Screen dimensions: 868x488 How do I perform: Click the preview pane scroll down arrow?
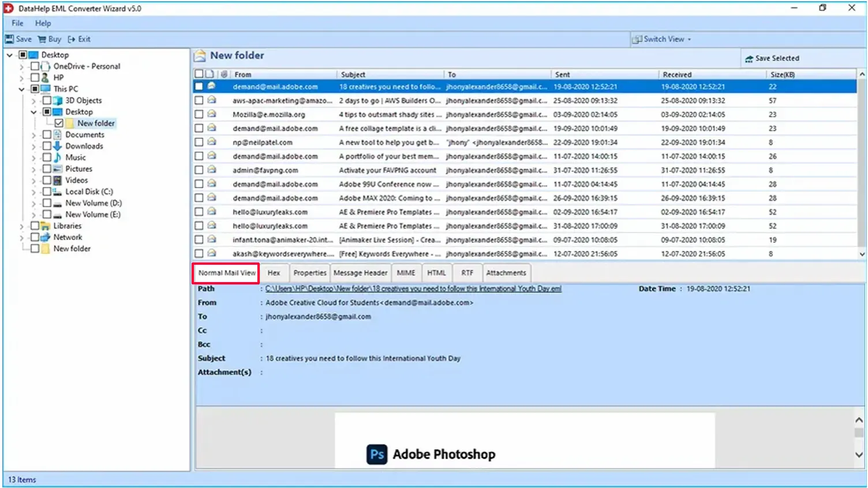coord(859,455)
